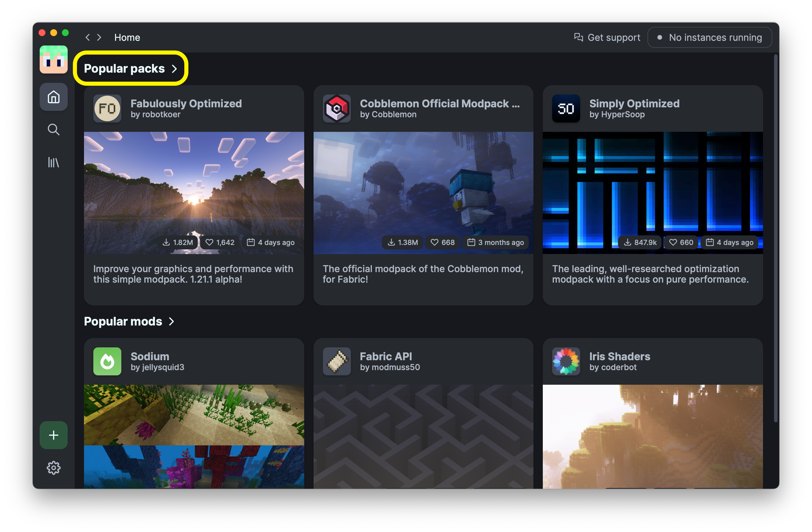812x532 pixels.
Task: Open the user avatar profile
Action: tap(54, 60)
